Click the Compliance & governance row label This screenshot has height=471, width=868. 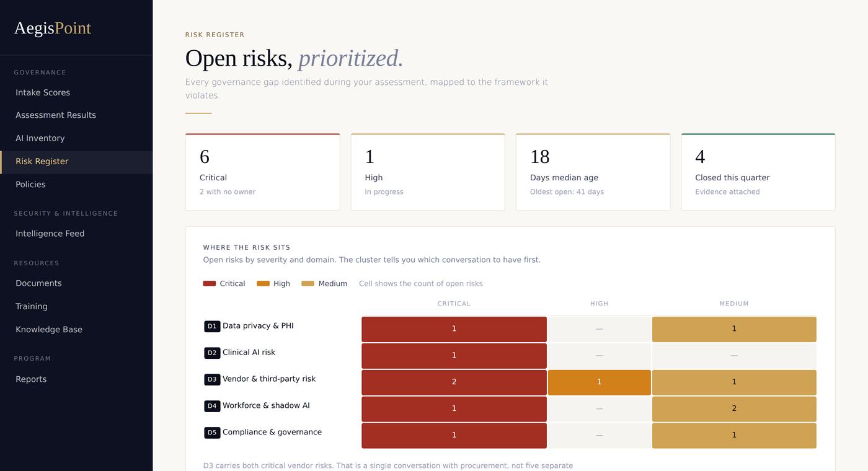(x=272, y=432)
